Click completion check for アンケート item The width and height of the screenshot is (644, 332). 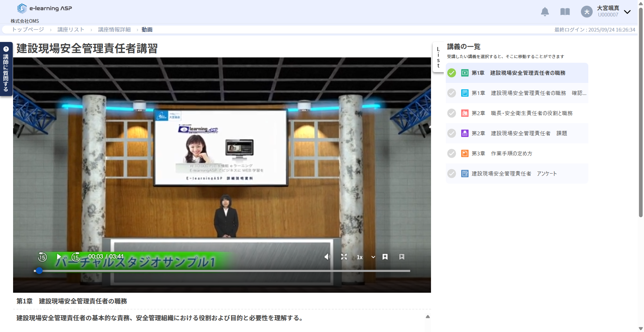[x=451, y=174]
